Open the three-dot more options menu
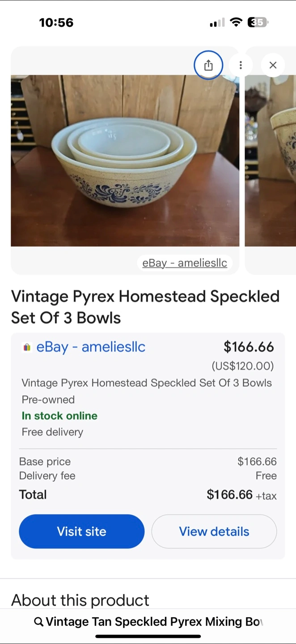The width and height of the screenshot is (296, 644). click(x=241, y=65)
